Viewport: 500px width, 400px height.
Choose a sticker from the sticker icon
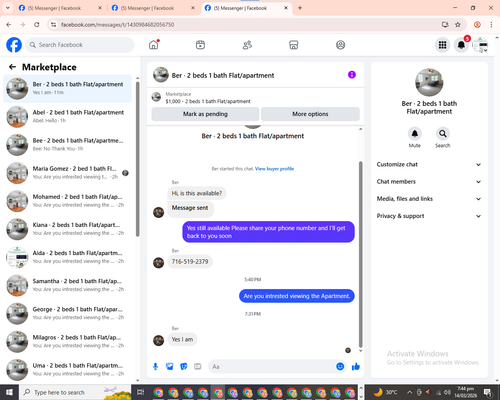click(x=184, y=367)
